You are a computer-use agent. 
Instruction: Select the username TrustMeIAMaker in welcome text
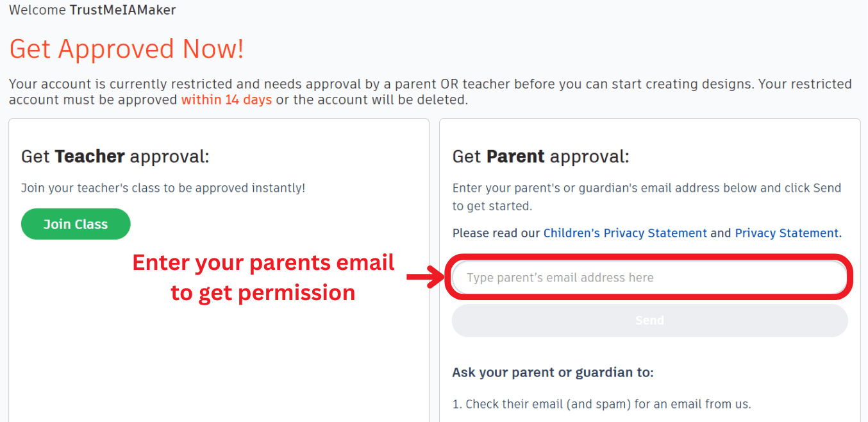point(122,10)
